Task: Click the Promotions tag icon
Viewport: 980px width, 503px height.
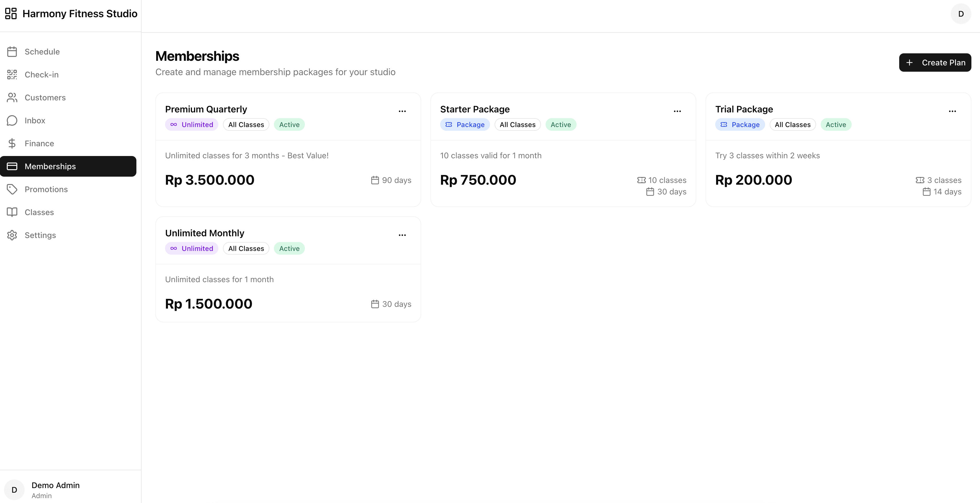Action: tap(12, 189)
